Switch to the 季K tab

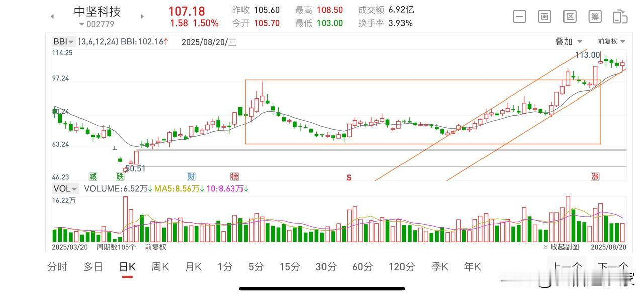coord(439,267)
